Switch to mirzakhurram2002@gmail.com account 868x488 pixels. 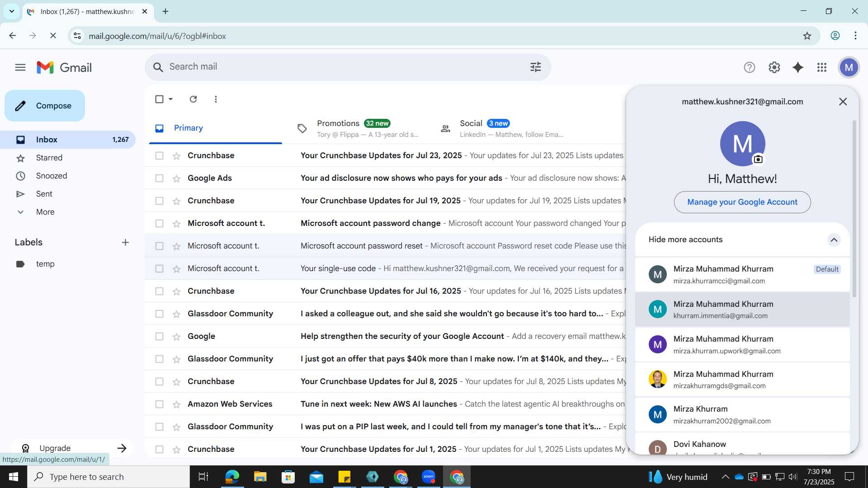pos(742,414)
